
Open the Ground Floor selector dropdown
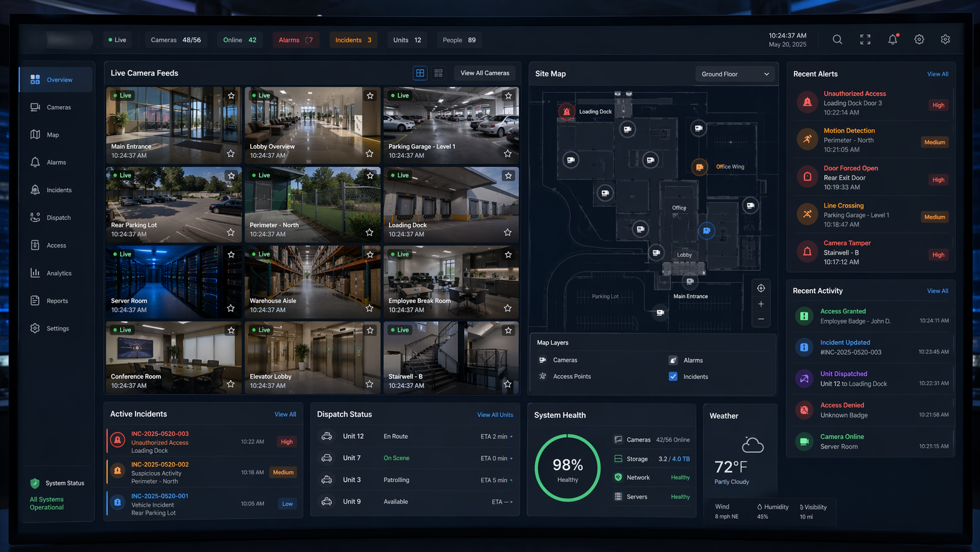[734, 74]
